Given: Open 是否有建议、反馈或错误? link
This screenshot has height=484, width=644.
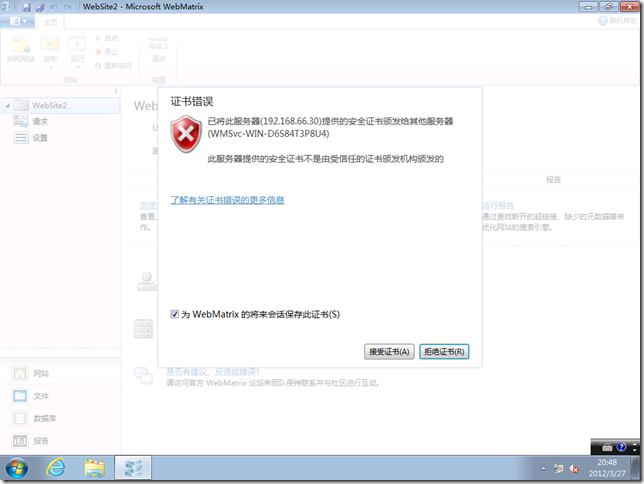Looking at the screenshot, I should (x=213, y=372).
